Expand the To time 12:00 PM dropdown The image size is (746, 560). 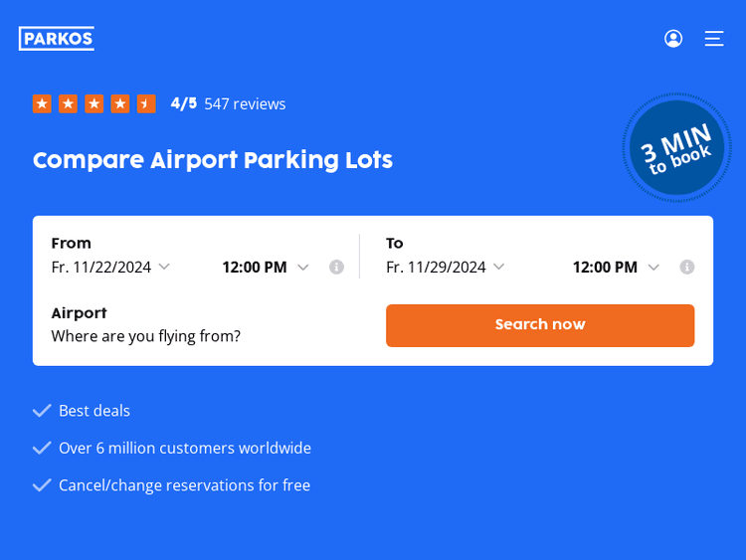(616, 267)
